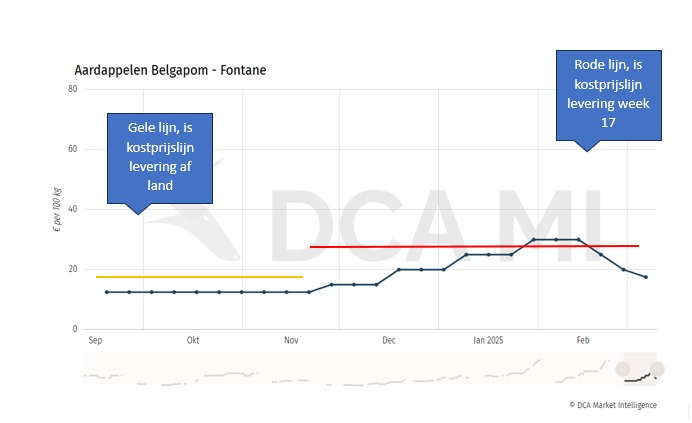This screenshot has width=692, height=423.
Task: Click the right range navigator handle
Action: [657, 369]
